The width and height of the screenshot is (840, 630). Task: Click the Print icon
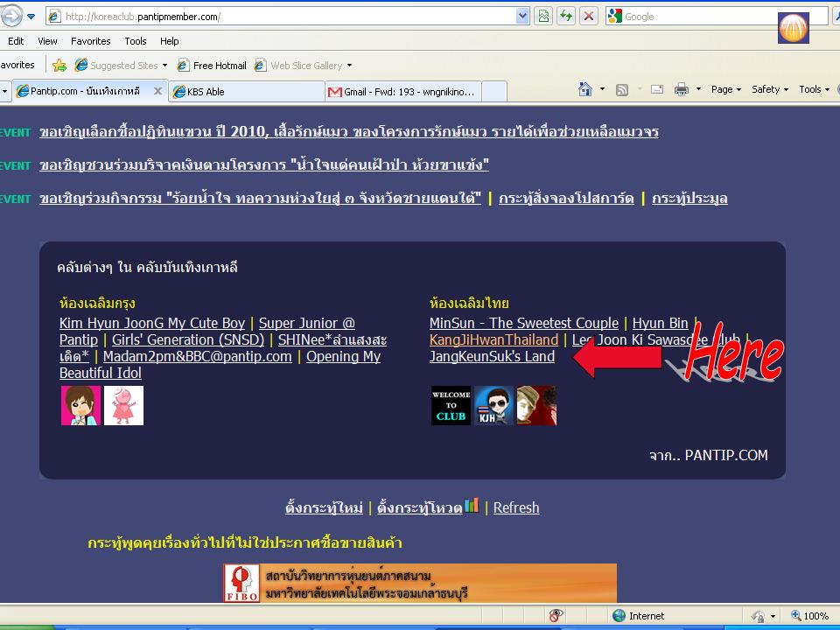(682, 89)
